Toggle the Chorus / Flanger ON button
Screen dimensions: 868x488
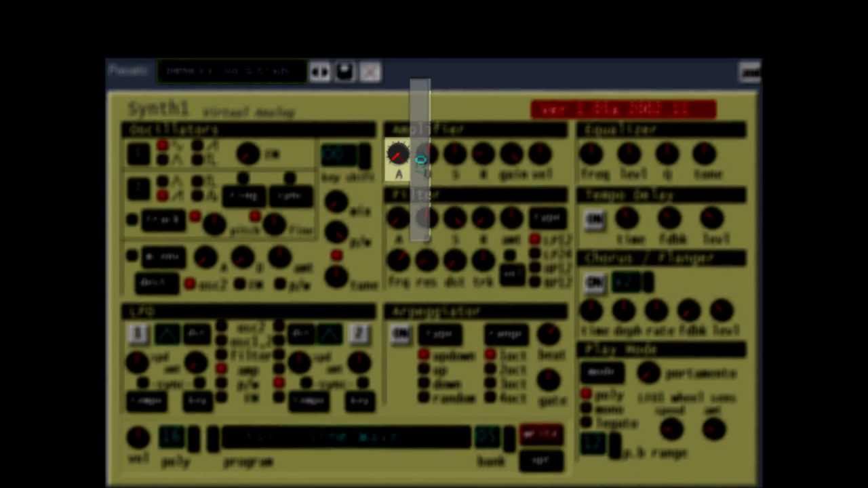click(x=595, y=283)
